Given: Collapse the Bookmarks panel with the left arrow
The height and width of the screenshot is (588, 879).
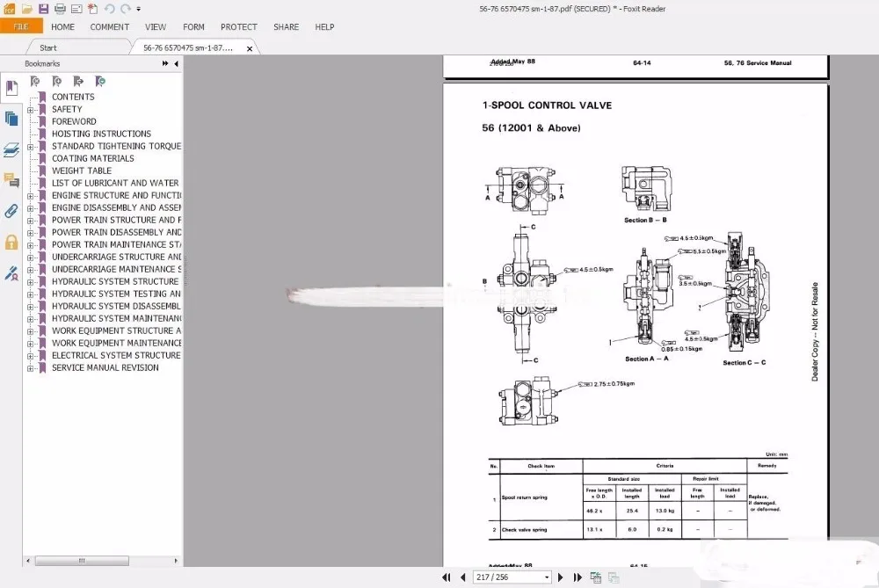Looking at the screenshot, I should [x=176, y=63].
